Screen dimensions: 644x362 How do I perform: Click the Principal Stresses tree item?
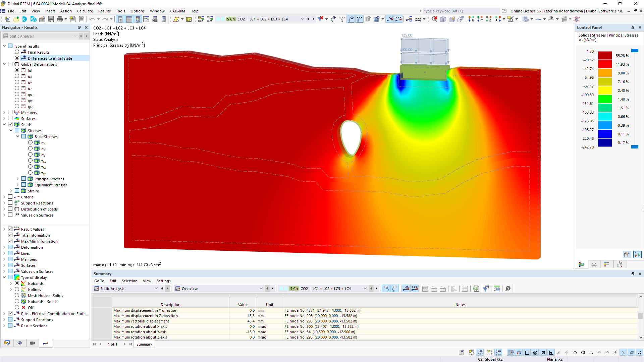(x=49, y=179)
